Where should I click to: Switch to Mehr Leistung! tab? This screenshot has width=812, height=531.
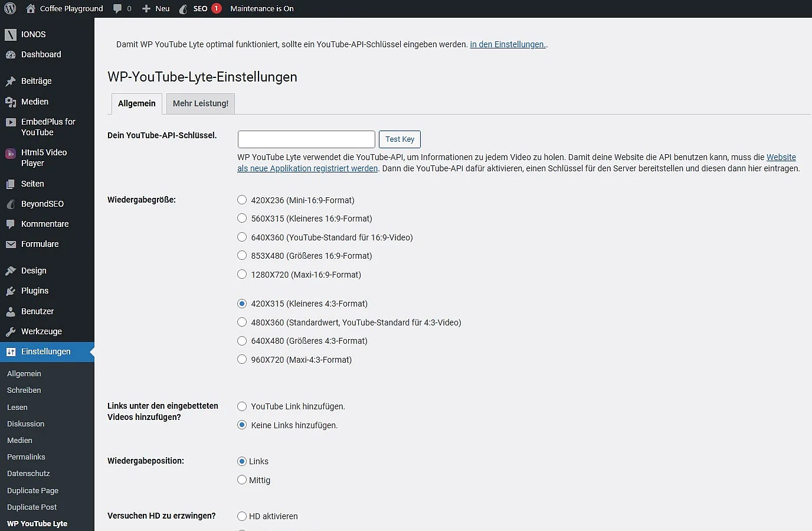201,103
